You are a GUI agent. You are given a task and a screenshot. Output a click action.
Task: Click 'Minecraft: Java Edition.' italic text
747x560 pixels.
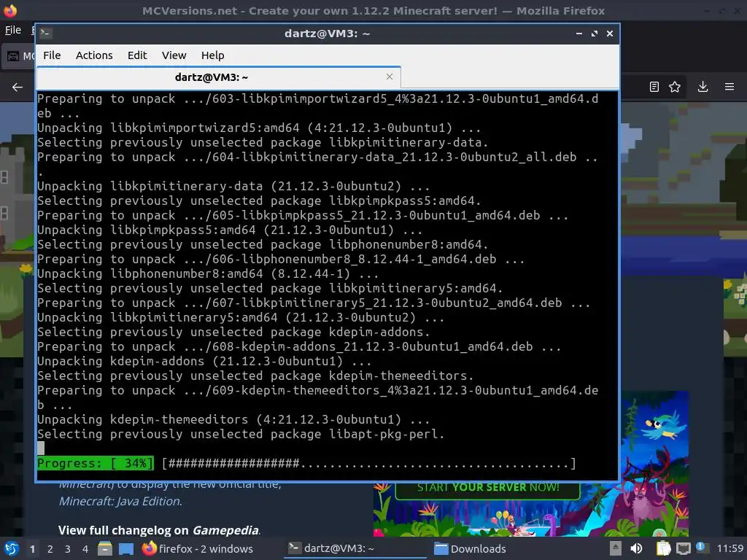coord(120,501)
